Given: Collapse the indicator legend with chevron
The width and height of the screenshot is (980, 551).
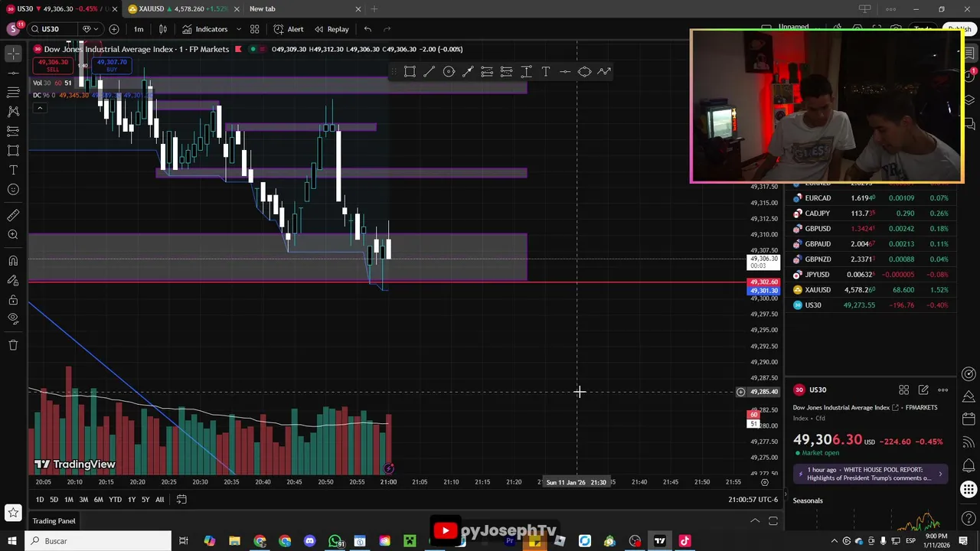Looking at the screenshot, I should point(39,108).
